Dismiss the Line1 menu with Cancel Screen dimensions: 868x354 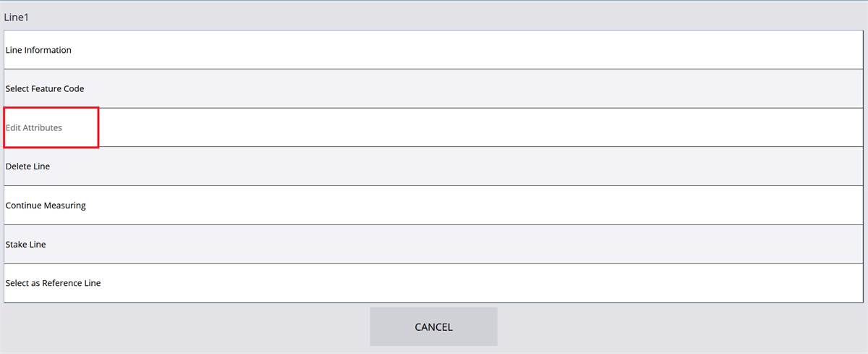click(x=433, y=327)
